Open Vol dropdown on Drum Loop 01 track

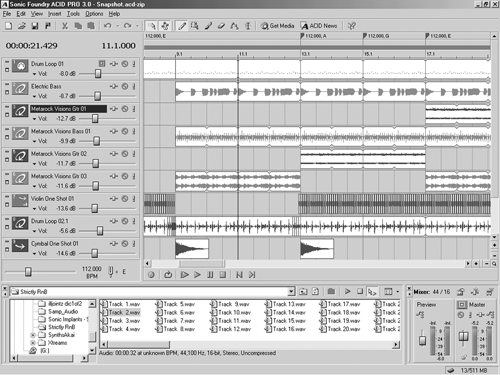34,74
